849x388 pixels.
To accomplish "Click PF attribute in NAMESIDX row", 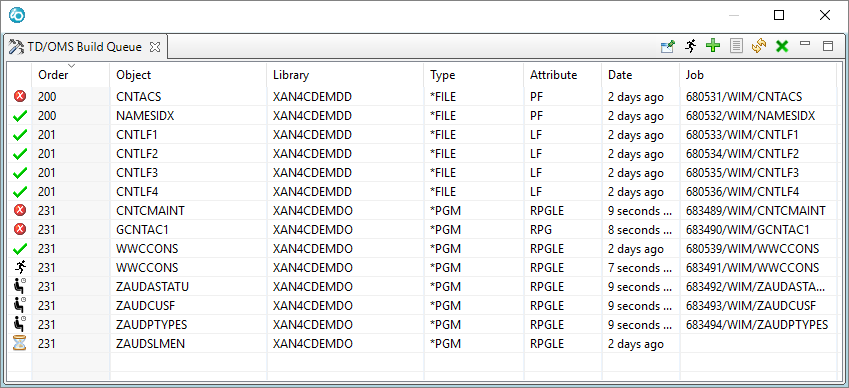I will tap(563, 116).
